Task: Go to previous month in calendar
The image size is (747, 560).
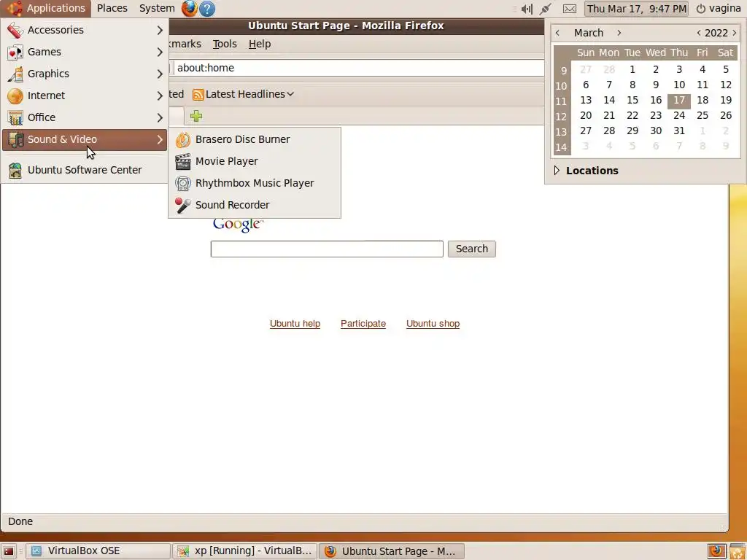Action: pyautogui.click(x=558, y=33)
